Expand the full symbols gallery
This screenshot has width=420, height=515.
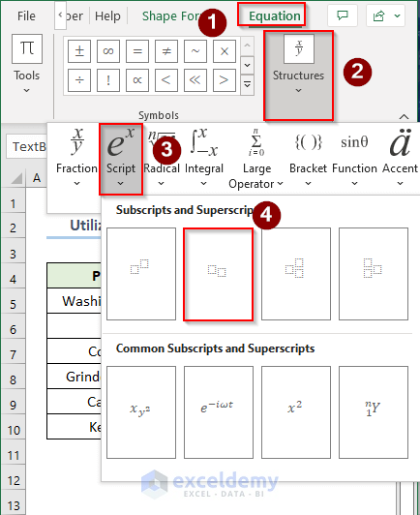click(248, 85)
